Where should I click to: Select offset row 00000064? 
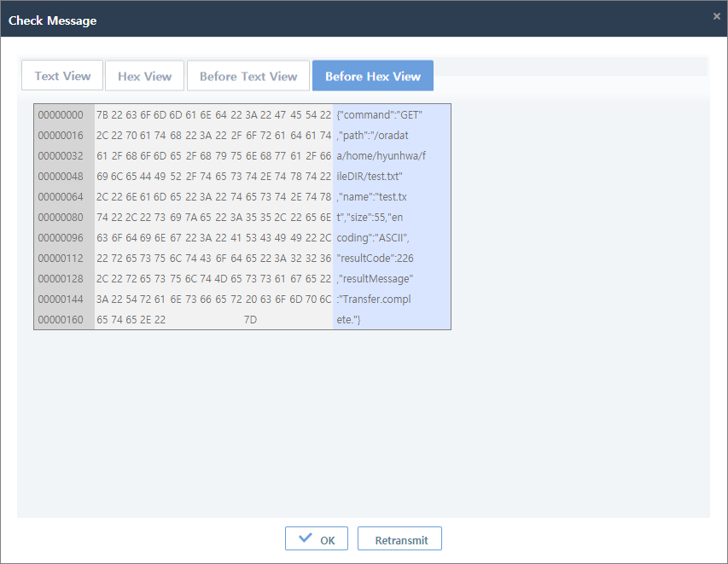(61, 196)
